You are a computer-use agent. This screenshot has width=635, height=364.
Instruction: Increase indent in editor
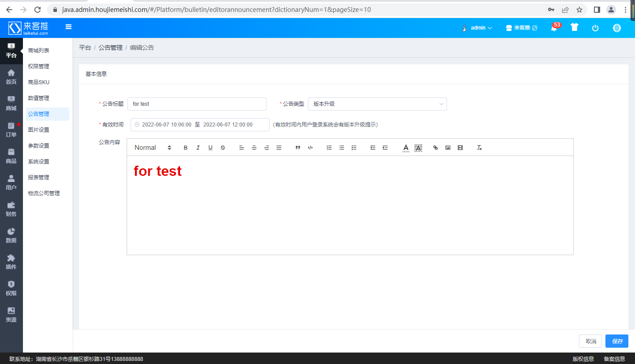pyautogui.click(x=385, y=148)
